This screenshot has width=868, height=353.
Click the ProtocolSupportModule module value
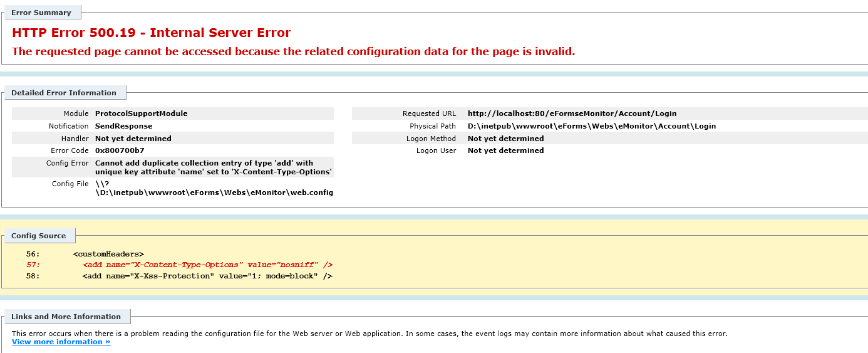(x=141, y=113)
